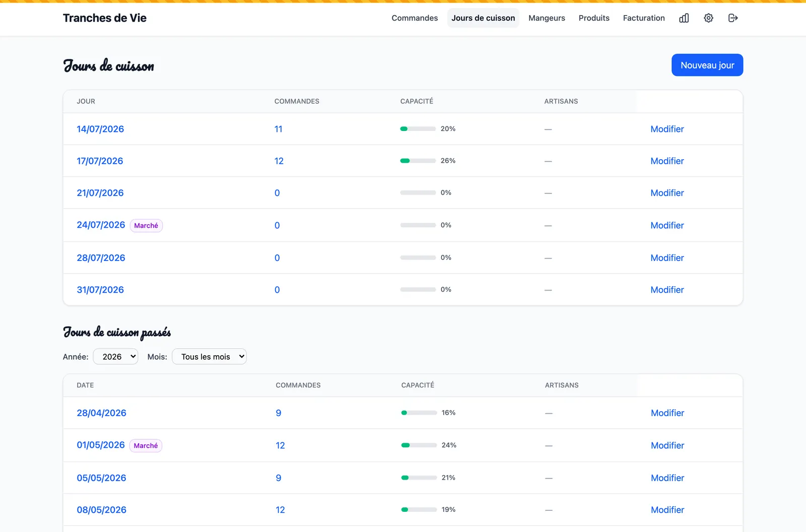The image size is (806, 532).
Task: Open the Mangeurs navigation item
Action: click(547, 18)
